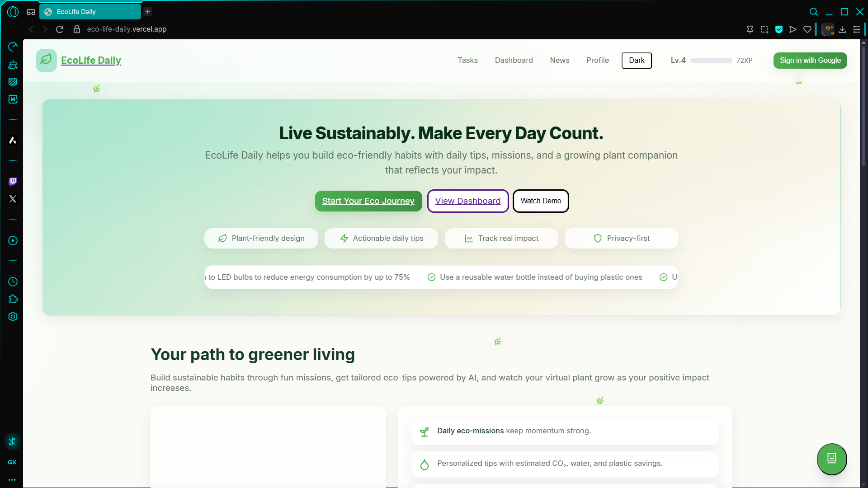The height and width of the screenshot is (488, 868).
Task: Open the Twitch sidebar panel
Action: tap(13, 182)
